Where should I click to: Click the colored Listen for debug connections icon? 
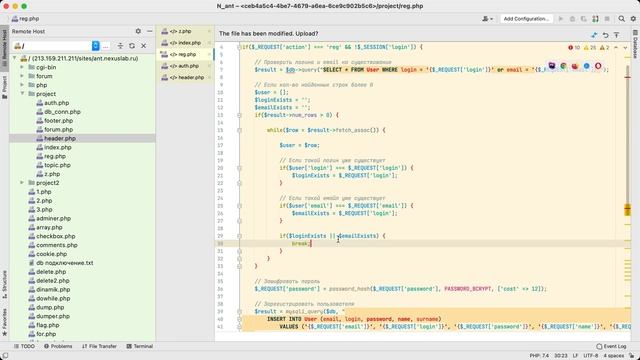tap(596, 19)
